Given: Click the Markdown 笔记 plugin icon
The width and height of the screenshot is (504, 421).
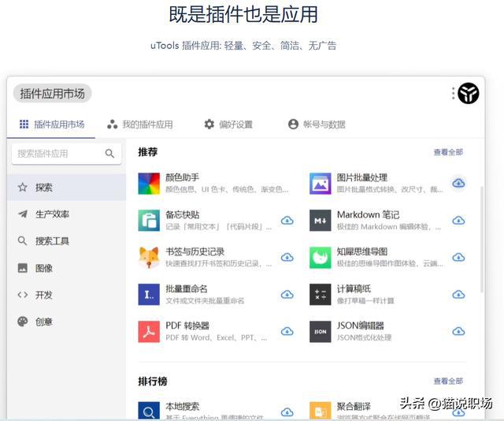Looking at the screenshot, I should click(320, 220).
